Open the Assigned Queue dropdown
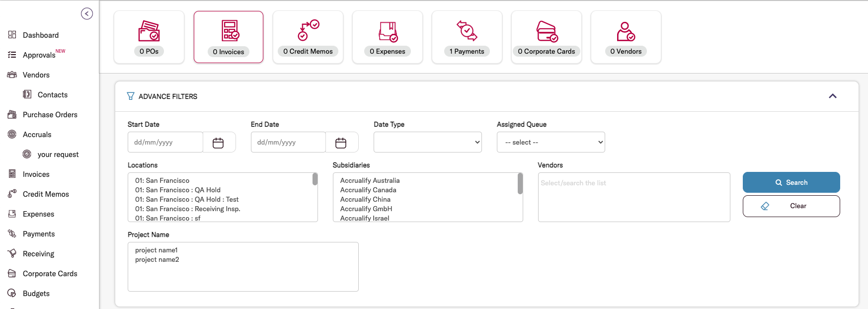The height and width of the screenshot is (309, 868). 551,142
